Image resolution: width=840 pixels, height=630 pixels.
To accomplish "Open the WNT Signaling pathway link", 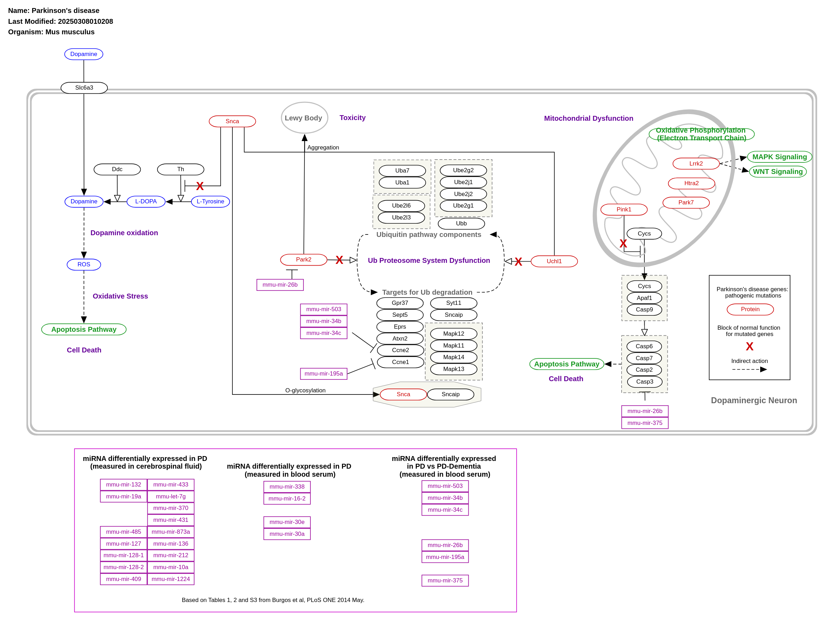I will pyautogui.click(x=778, y=171).
